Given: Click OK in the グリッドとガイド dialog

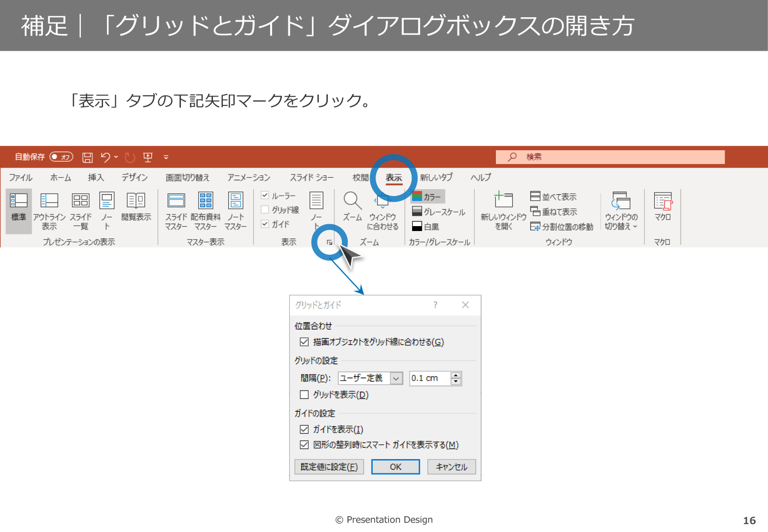Looking at the screenshot, I should click(395, 467).
